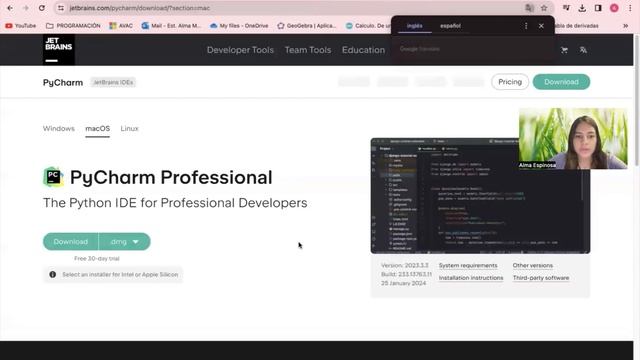Open the Installation instructions link
The height and width of the screenshot is (360, 640).
(x=471, y=278)
